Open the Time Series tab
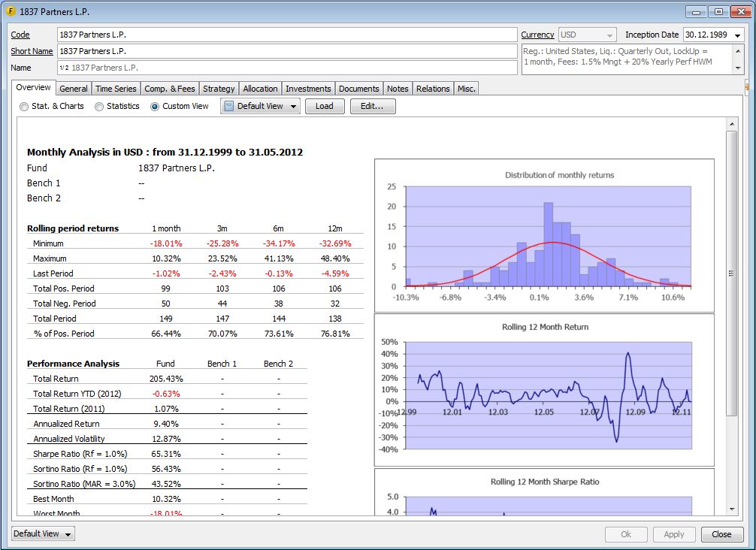 click(116, 89)
